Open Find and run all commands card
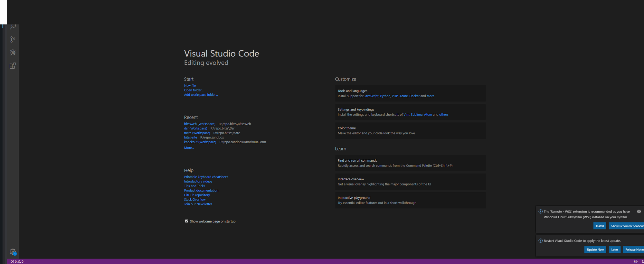The image size is (644, 264). click(x=410, y=163)
